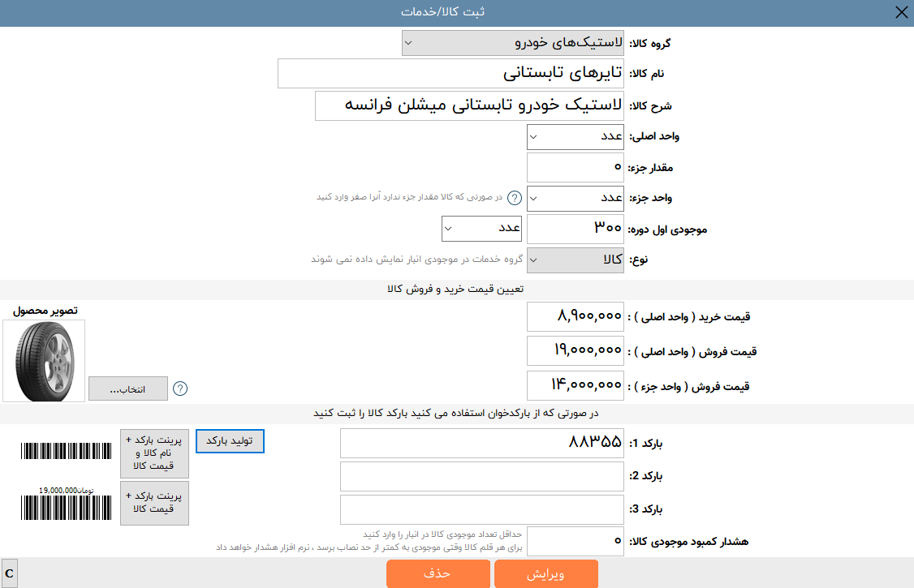This screenshot has height=588, width=914.
Task: Focus the empty بارکد 3 field
Action: pos(482,510)
